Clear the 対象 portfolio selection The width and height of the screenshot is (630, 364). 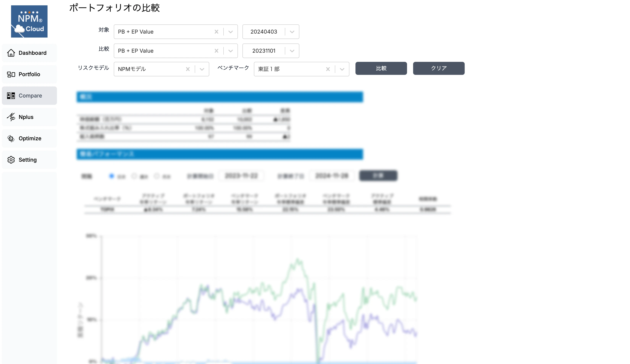pyautogui.click(x=216, y=32)
